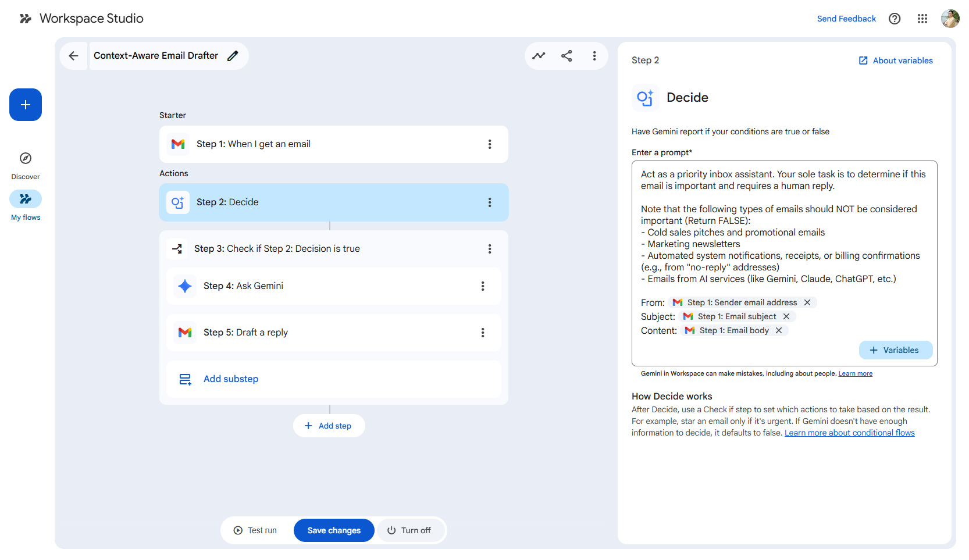Click the Add step button

pos(329,426)
